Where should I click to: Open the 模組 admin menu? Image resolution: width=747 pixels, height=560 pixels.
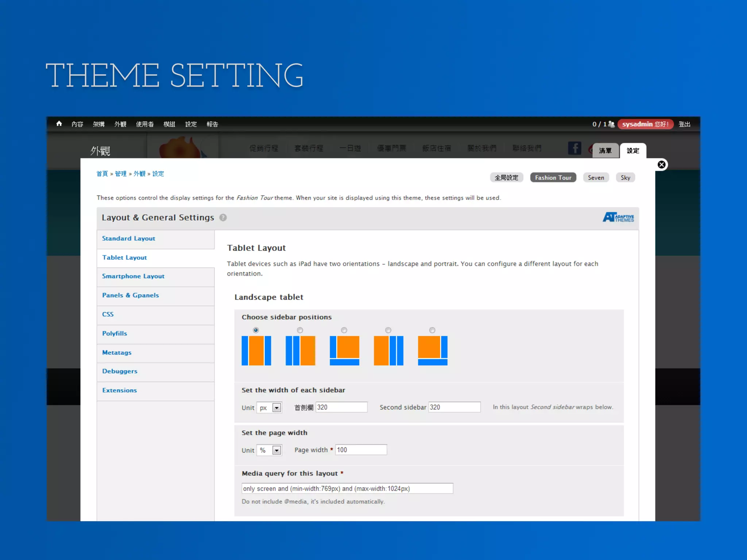169,124
